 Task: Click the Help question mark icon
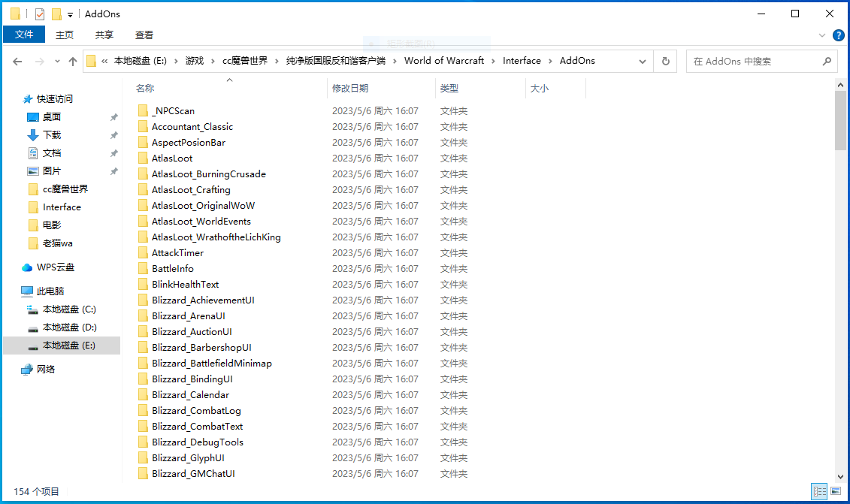click(839, 35)
